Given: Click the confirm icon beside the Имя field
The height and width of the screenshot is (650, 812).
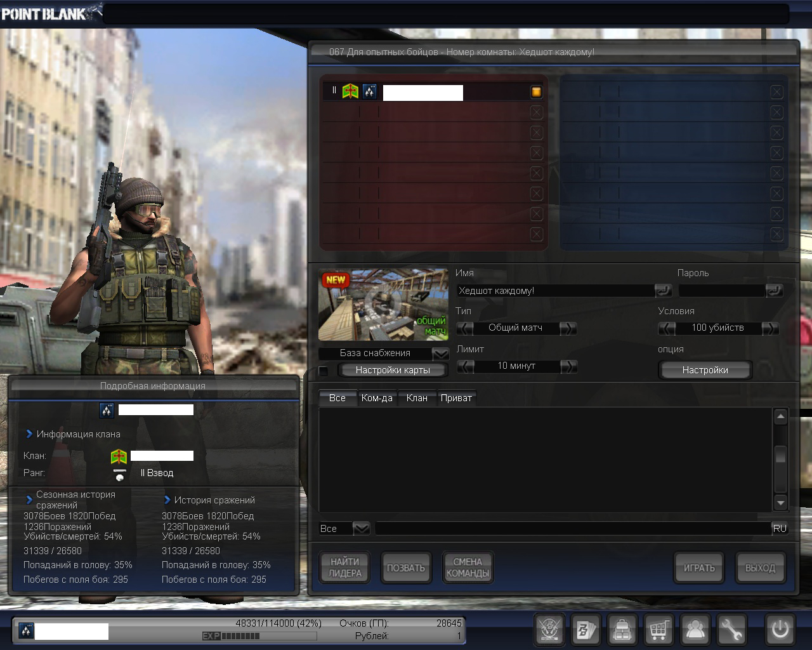Looking at the screenshot, I should click(662, 291).
